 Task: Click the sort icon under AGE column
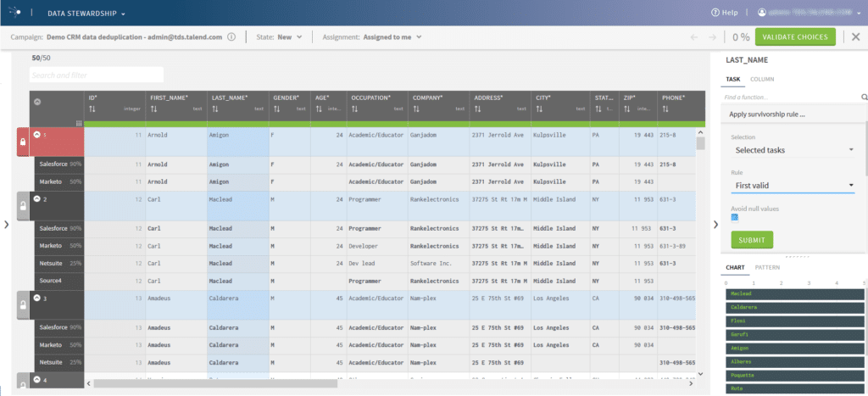click(x=320, y=109)
